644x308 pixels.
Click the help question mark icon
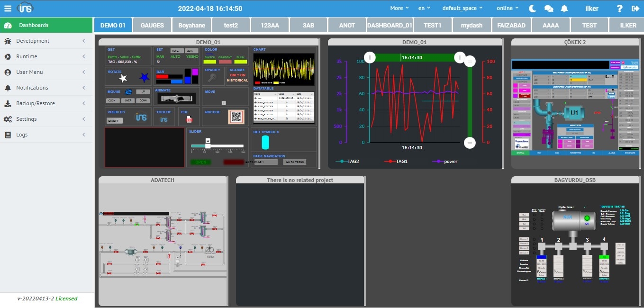pyautogui.click(x=619, y=8)
